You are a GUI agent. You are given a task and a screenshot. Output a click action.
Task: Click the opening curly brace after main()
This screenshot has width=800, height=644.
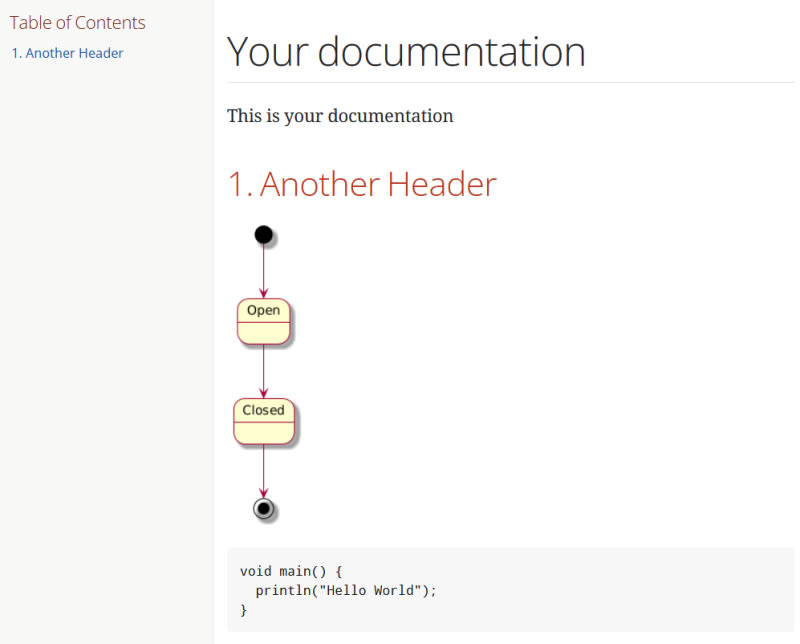[339, 571]
